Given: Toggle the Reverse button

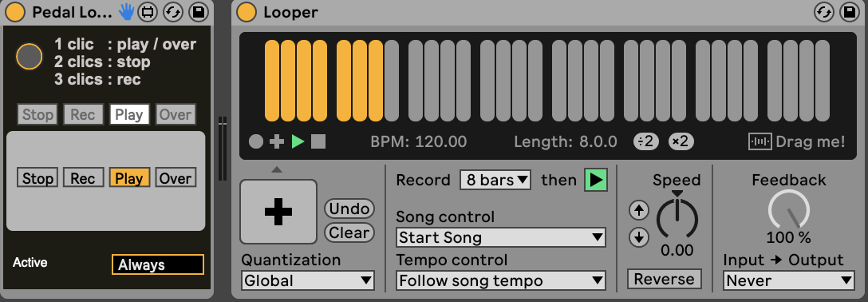Looking at the screenshot, I should tap(665, 279).
